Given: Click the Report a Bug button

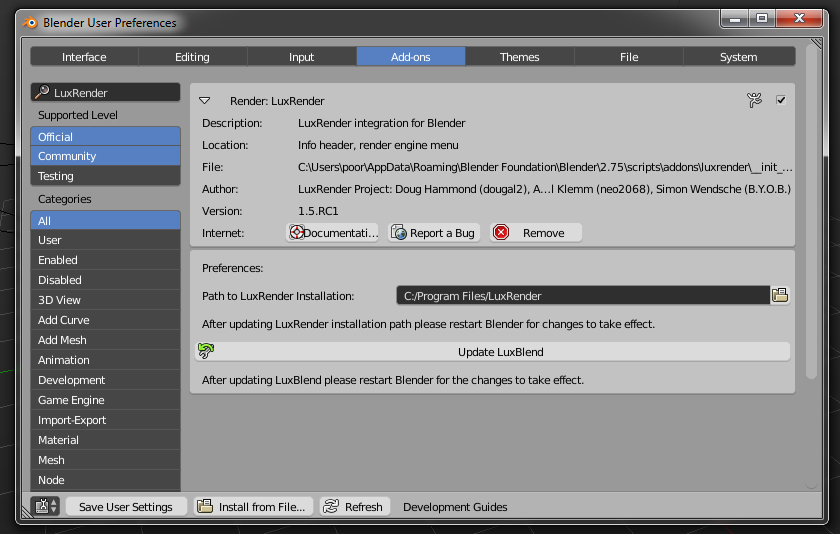Looking at the screenshot, I should tap(434, 233).
